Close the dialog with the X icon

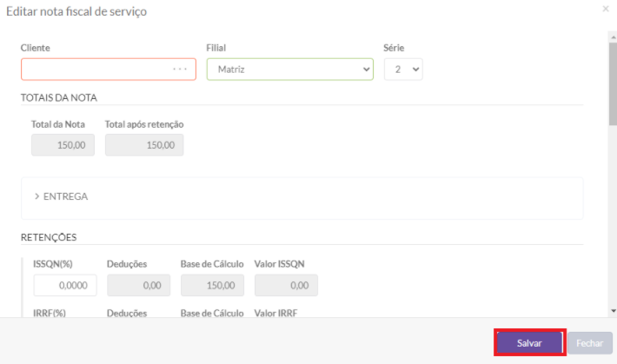606,9
